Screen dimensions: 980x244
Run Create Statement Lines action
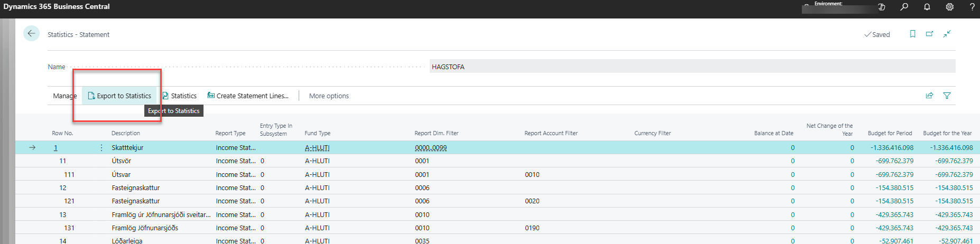pos(248,96)
